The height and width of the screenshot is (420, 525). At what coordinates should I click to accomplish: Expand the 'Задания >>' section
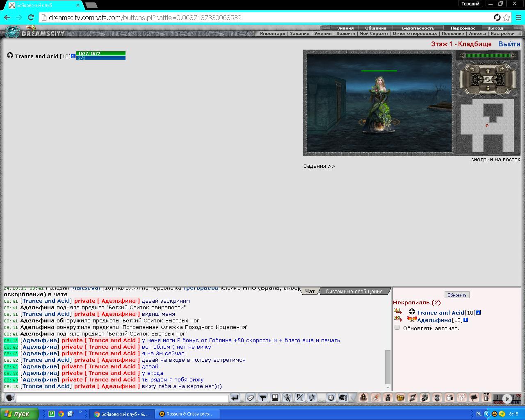[x=319, y=166]
